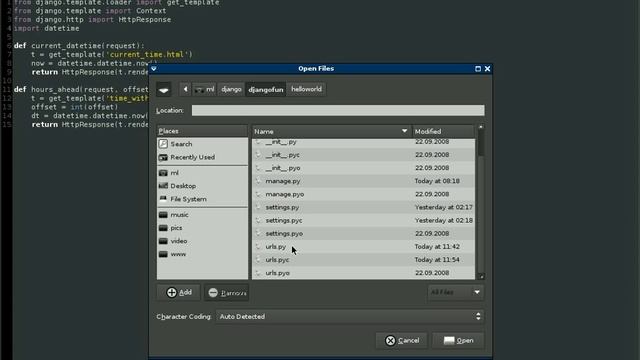Screen dimensions: 640x360
Task: Open the File System place
Action: [202, 199]
